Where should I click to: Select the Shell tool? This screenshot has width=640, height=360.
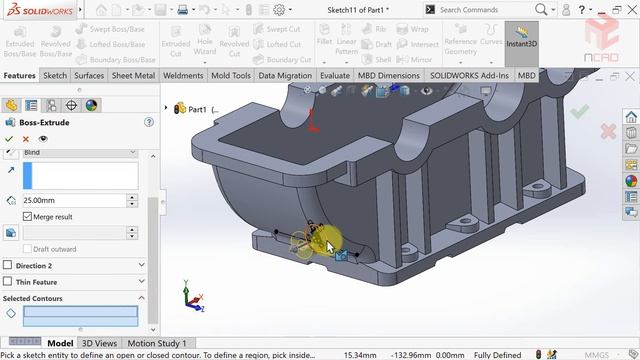click(377, 60)
